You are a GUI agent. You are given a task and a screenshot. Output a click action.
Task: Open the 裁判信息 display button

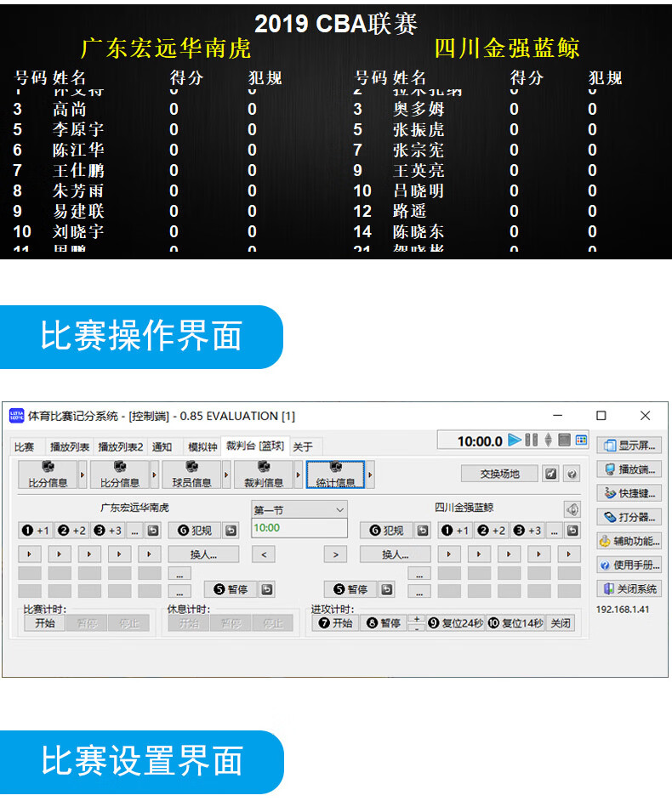point(264,474)
